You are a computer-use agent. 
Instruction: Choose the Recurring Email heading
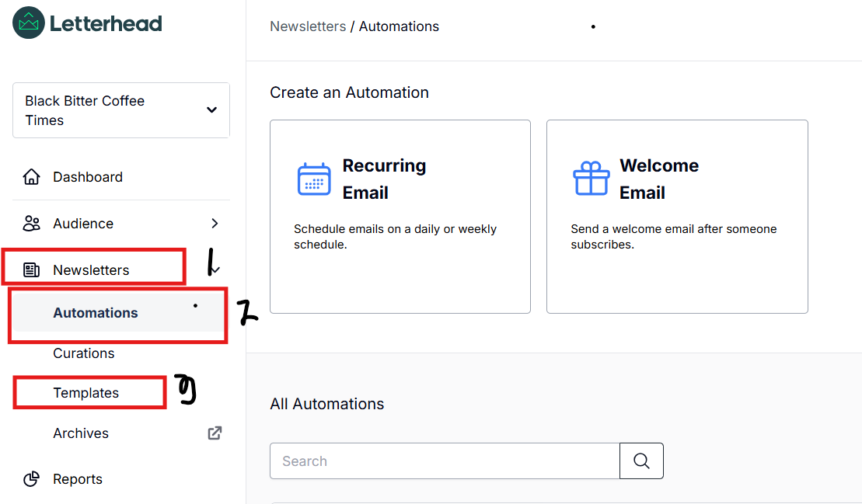pos(384,179)
